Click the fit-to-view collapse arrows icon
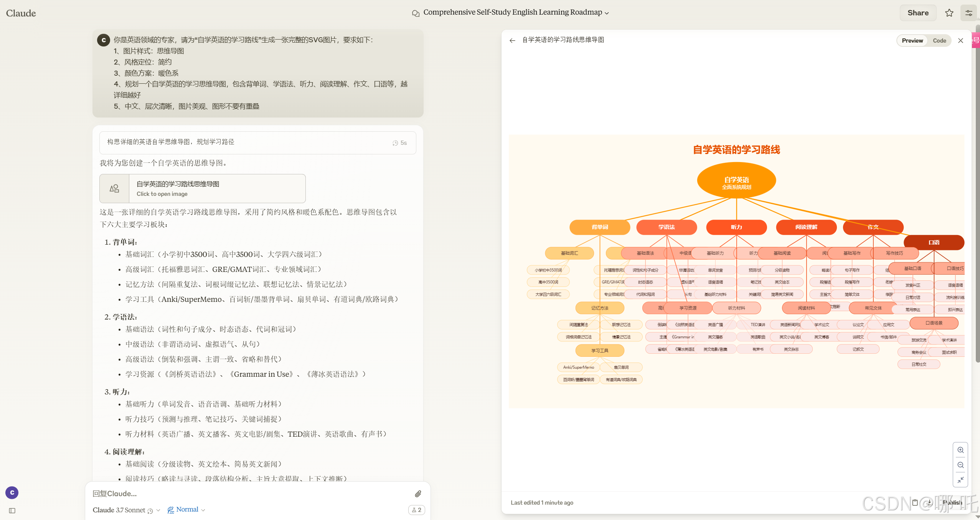The image size is (980, 520). pyautogui.click(x=960, y=480)
